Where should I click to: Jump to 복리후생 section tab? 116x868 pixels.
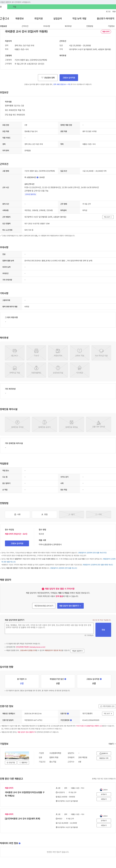(68, 26)
